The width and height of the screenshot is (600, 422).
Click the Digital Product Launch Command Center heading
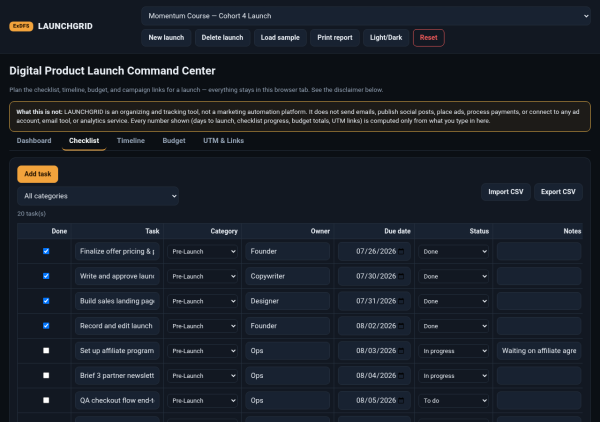[x=112, y=71]
